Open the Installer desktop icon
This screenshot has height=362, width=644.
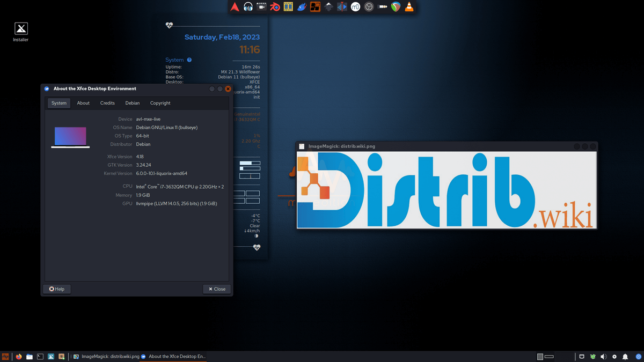click(x=21, y=32)
